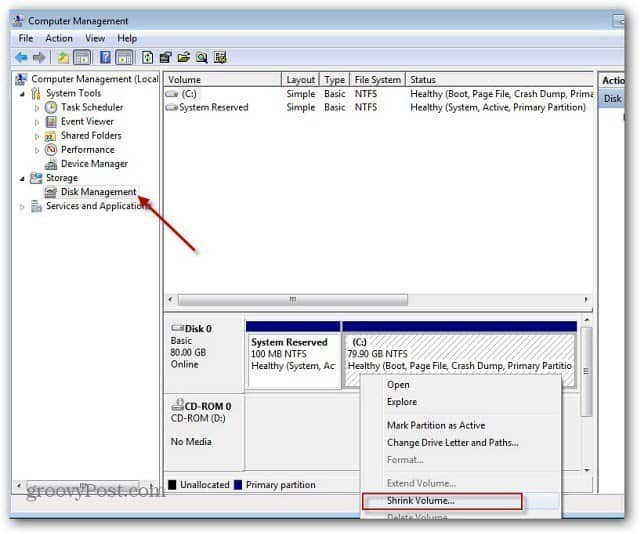Open the View menu
The height and width of the screenshot is (534, 640).
pyautogui.click(x=95, y=38)
